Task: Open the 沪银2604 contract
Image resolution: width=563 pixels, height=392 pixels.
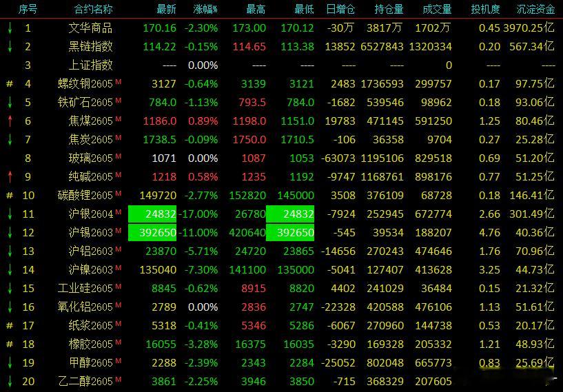Action: (x=91, y=214)
